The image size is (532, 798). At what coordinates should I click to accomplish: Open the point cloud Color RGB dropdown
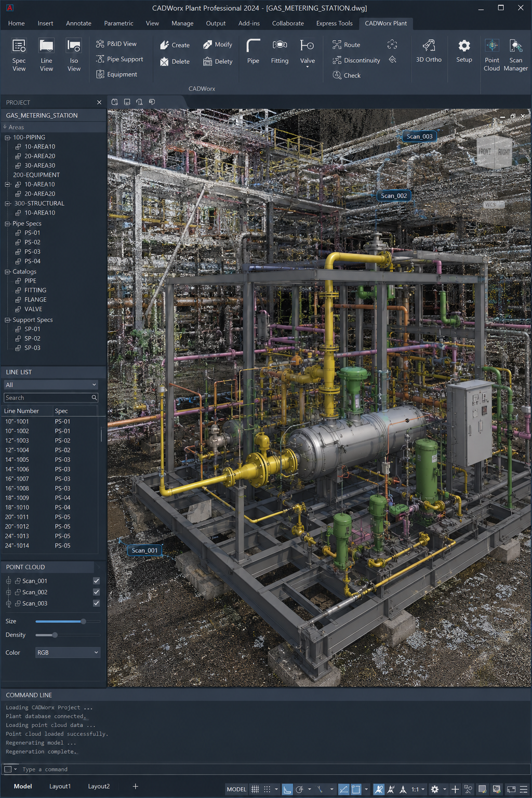68,653
